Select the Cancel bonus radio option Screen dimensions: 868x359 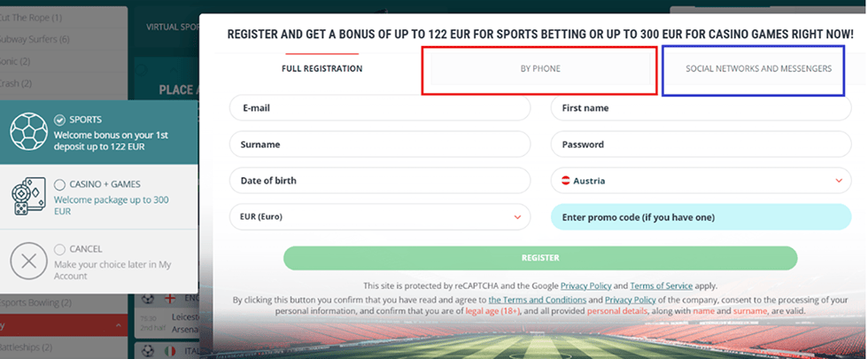coord(60,249)
